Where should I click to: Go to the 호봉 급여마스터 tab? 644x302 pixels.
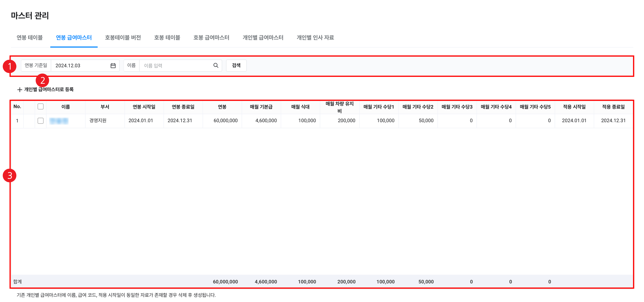[x=211, y=37]
